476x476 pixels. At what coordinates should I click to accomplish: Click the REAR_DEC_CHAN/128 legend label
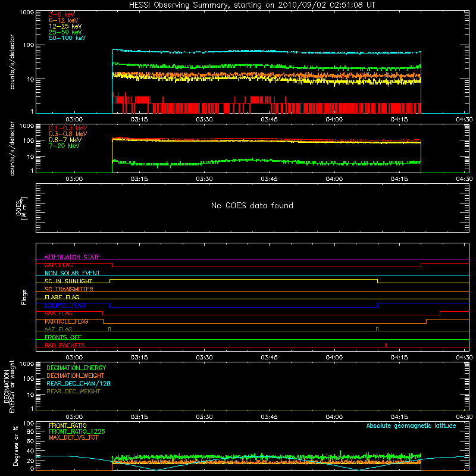(x=79, y=383)
